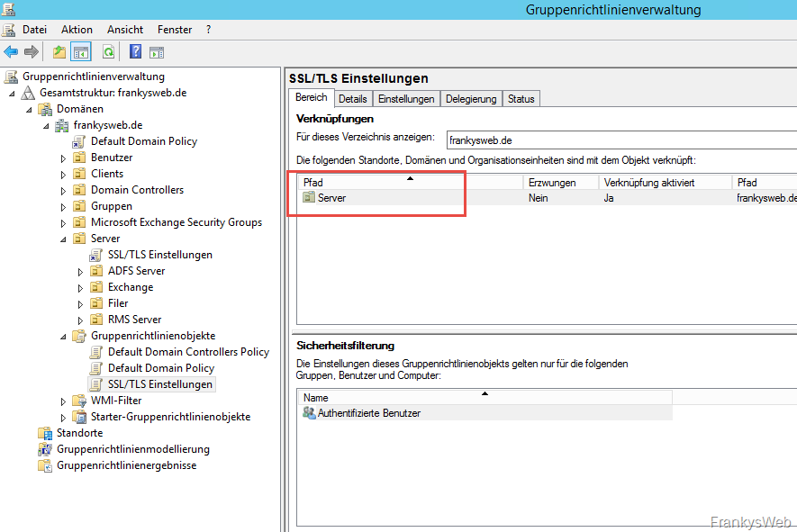Select Gruppenrichtlinienmodellierung in the tree
Screen dimensions: 797x532
pyautogui.click(x=132, y=449)
